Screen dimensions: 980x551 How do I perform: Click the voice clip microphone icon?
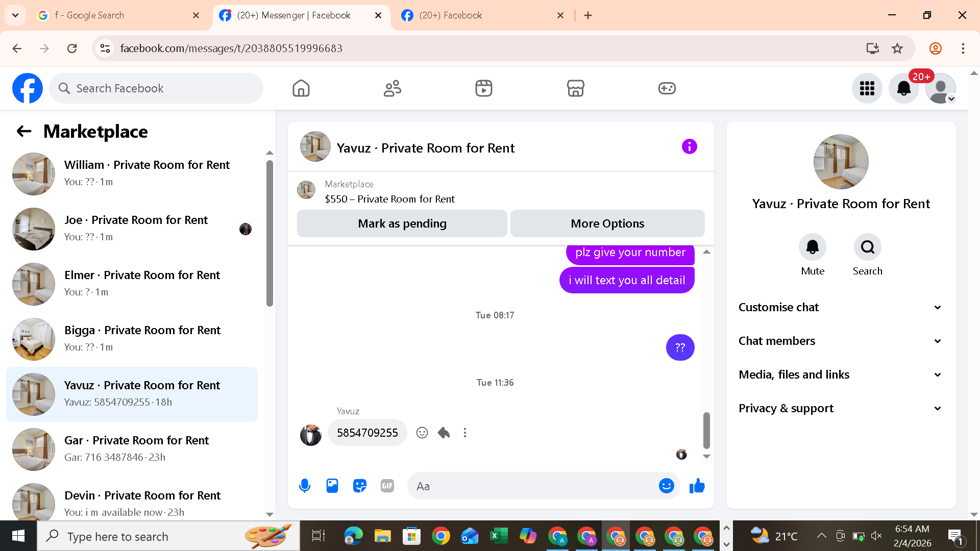tap(305, 486)
